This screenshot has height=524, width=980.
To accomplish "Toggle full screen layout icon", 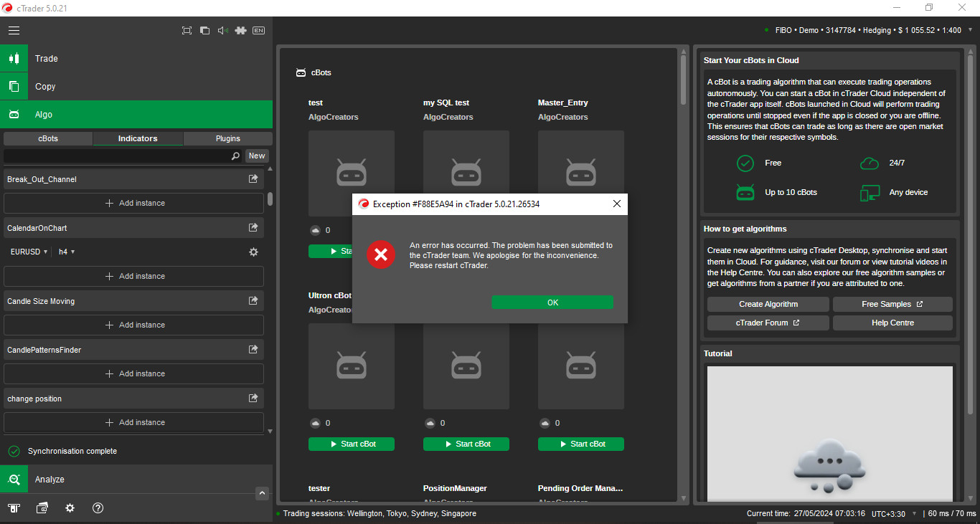I will tap(187, 30).
